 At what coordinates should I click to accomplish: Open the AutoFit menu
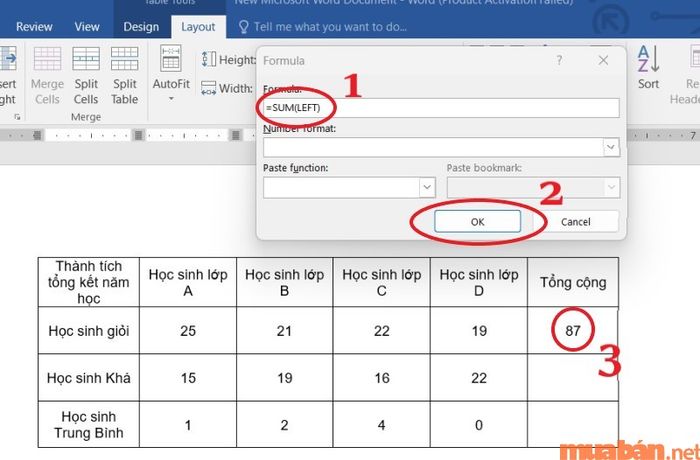[171, 74]
